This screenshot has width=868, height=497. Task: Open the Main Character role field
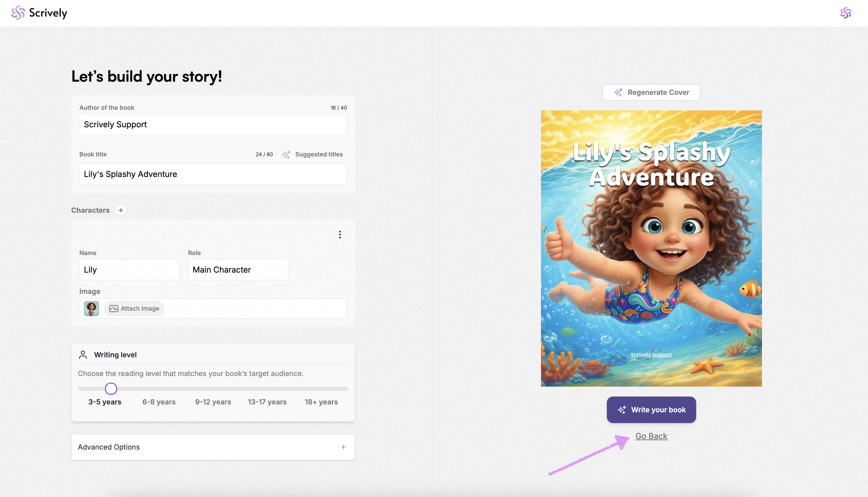coord(238,270)
